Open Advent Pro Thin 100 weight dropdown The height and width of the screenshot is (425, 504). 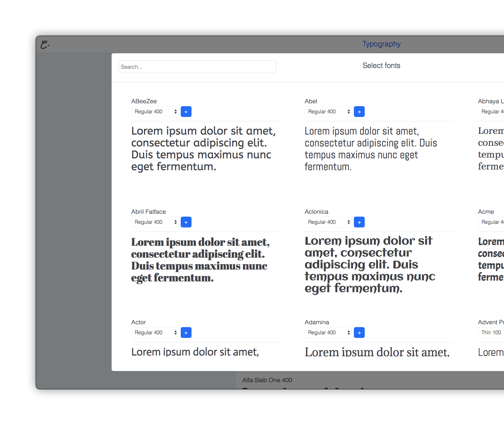click(x=491, y=333)
